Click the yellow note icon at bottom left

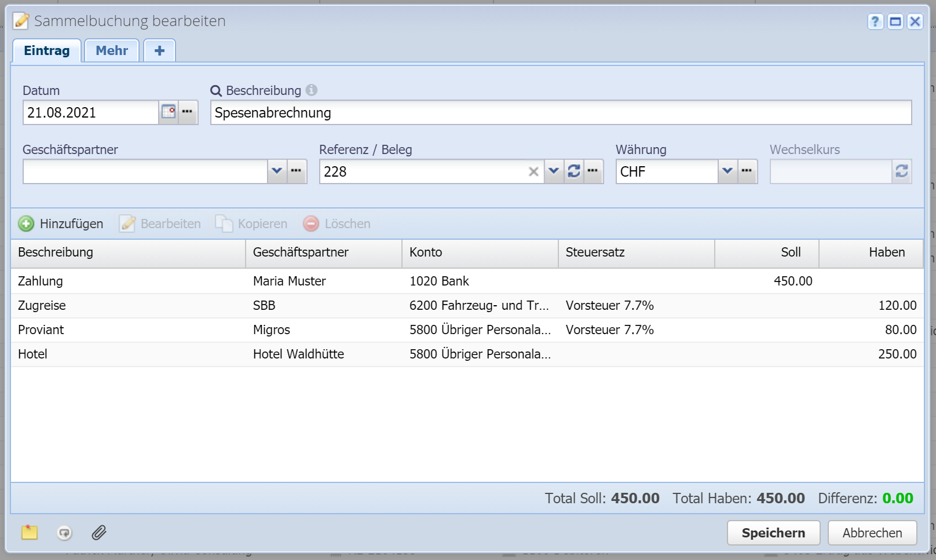coord(30,532)
